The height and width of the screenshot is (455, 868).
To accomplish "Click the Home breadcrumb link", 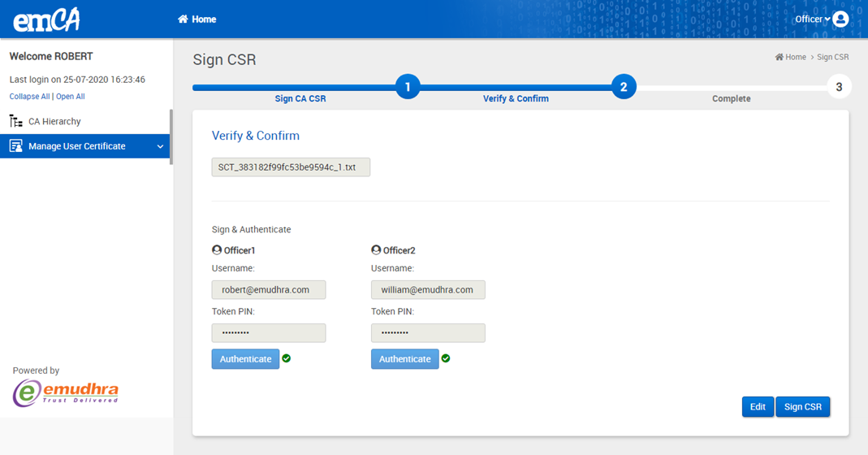I will (795, 57).
